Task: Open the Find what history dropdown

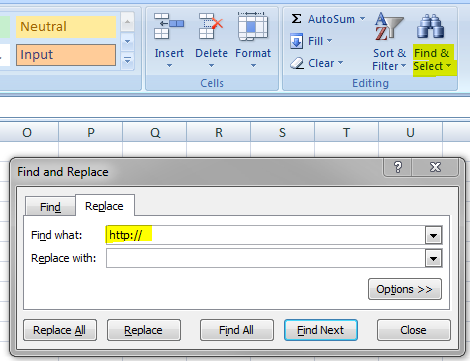Action: (433, 236)
